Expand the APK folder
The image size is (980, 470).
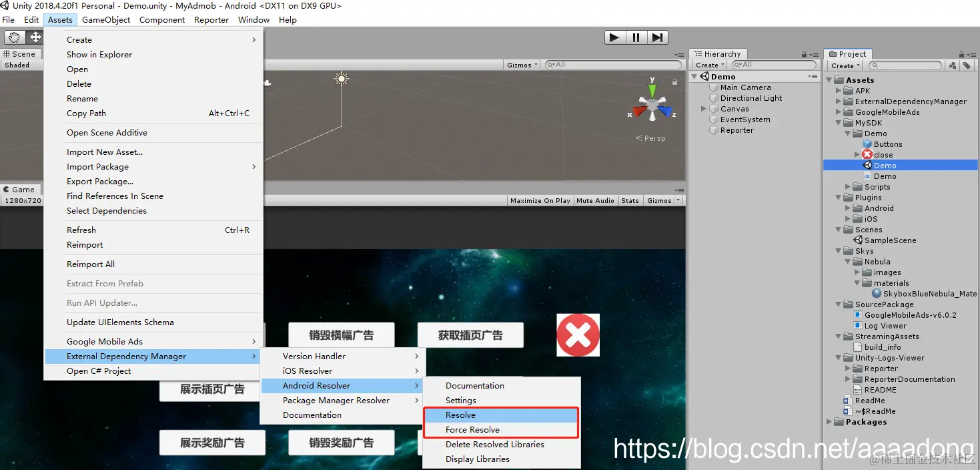pos(839,91)
